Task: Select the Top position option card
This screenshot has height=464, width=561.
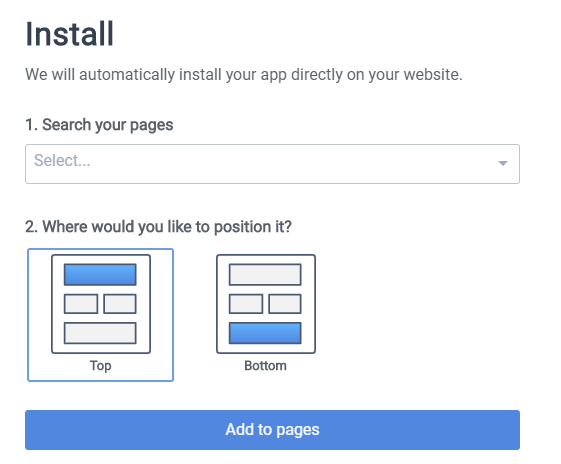Action: click(x=101, y=315)
